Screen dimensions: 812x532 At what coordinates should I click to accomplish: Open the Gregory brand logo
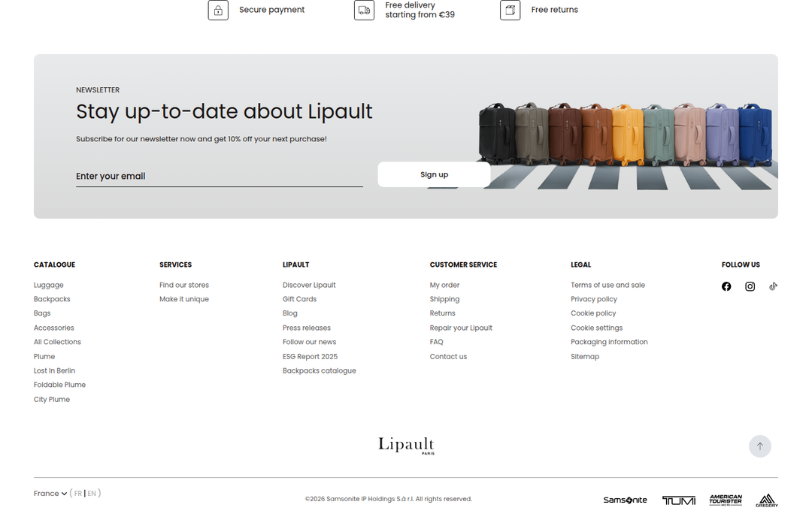point(767,500)
